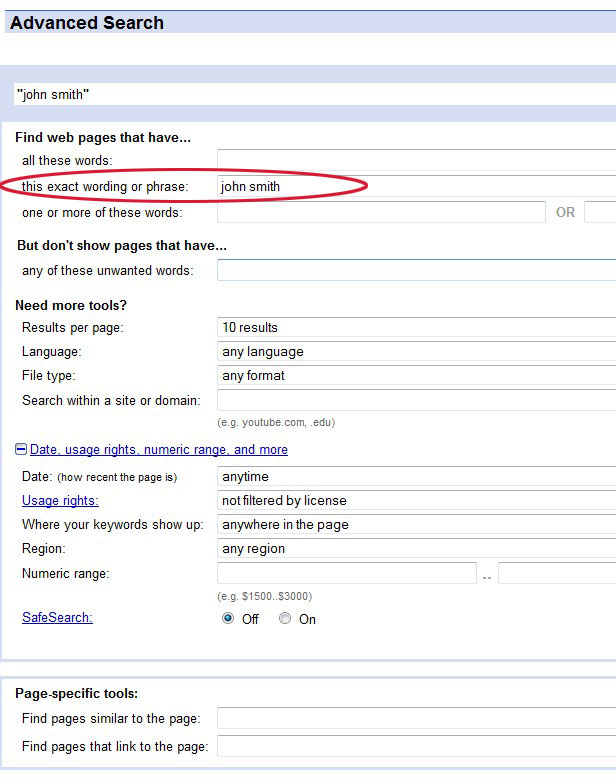Select SafeSearch Off radio button
The width and height of the screenshot is (616, 779).
[x=228, y=618]
